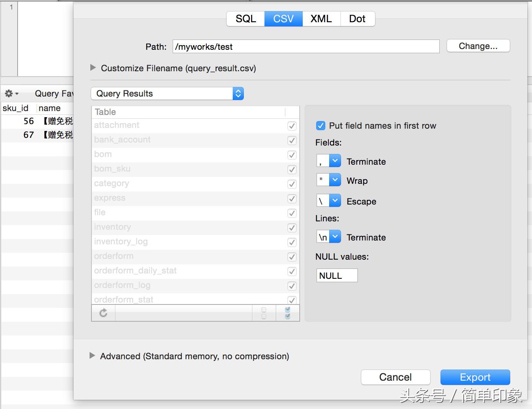Toggle Put field names in first row

coord(321,126)
